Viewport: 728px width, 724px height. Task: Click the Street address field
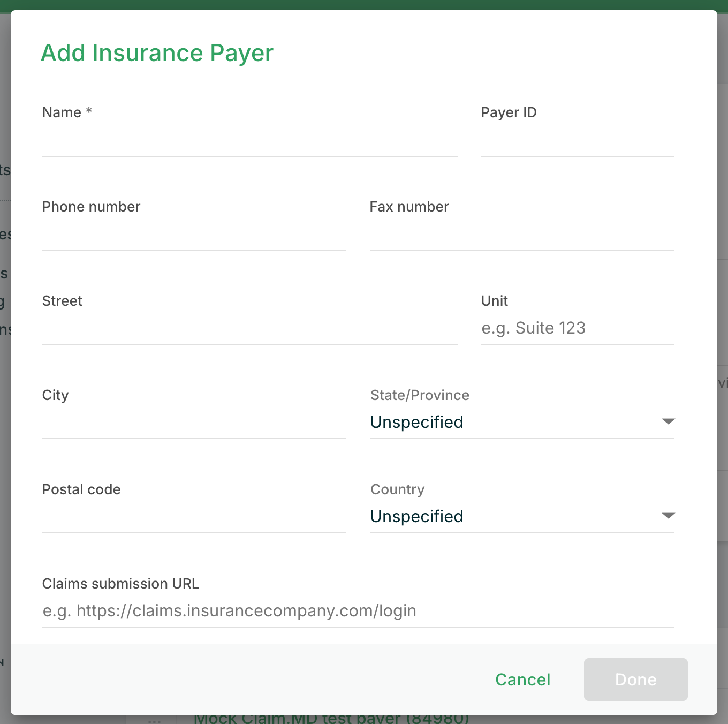click(249, 329)
